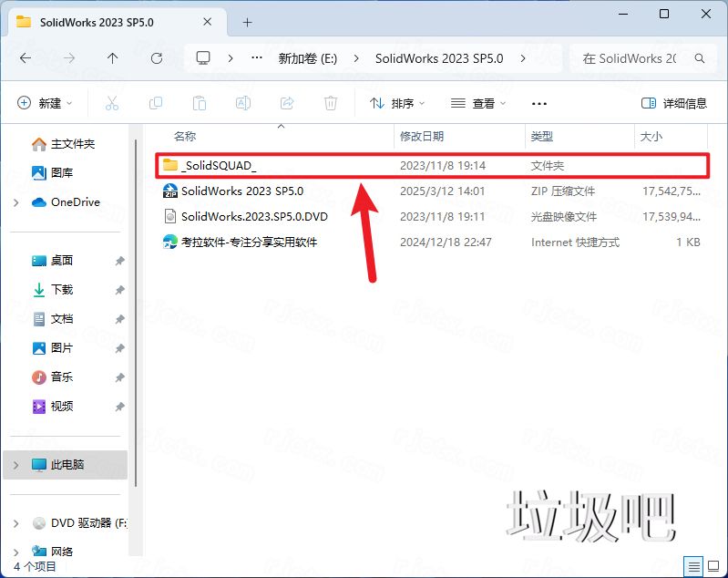Go back with the left arrow
Screen dimensions: 728x578
tap(26, 58)
